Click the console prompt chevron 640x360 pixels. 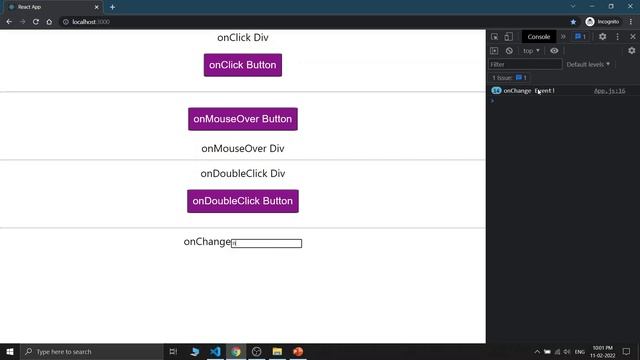coord(492,100)
